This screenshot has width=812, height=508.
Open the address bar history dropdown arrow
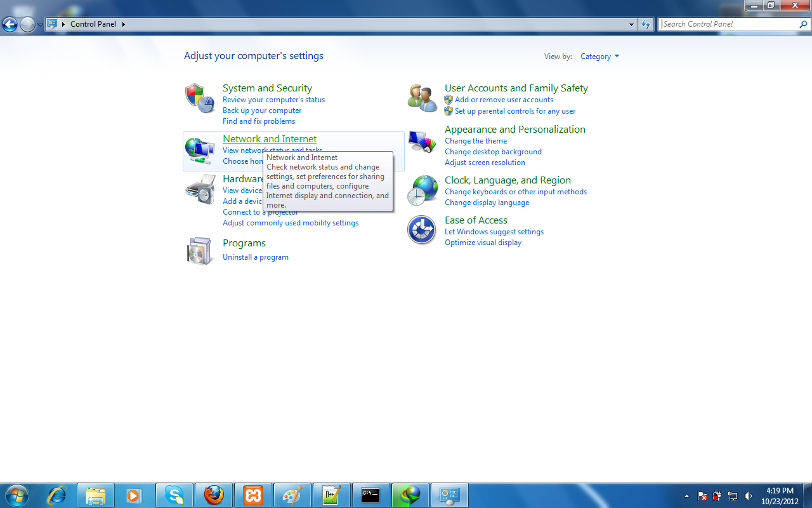[x=632, y=24]
